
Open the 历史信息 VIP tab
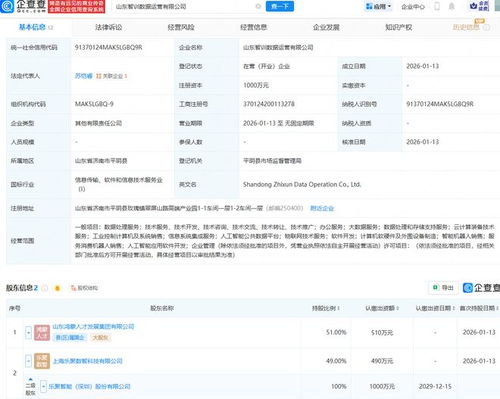pos(467,27)
